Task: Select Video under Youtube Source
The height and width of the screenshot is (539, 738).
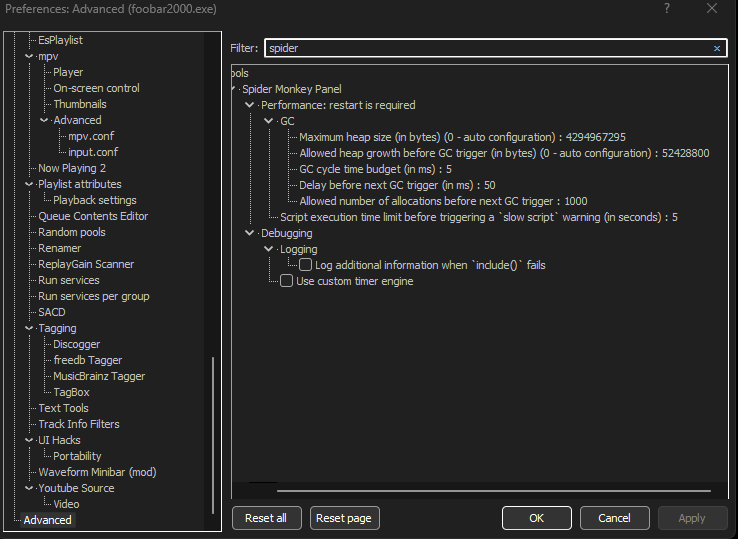Action: [66, 505]
